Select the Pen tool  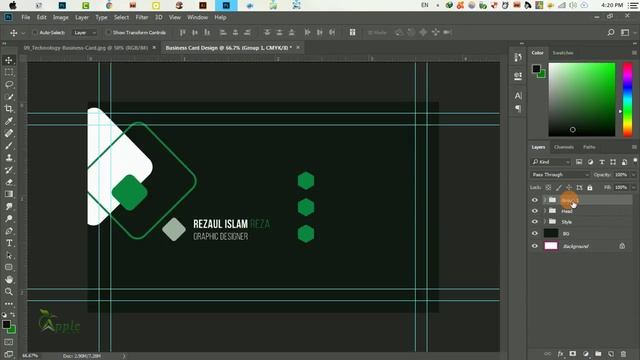[x=9, y=231]
